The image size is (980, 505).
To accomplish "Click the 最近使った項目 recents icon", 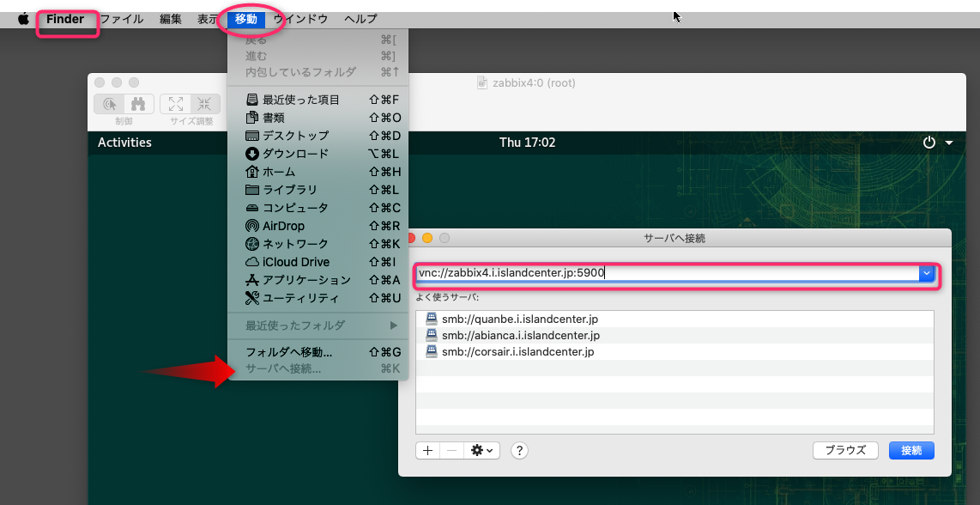I will (x=252, y=100).
